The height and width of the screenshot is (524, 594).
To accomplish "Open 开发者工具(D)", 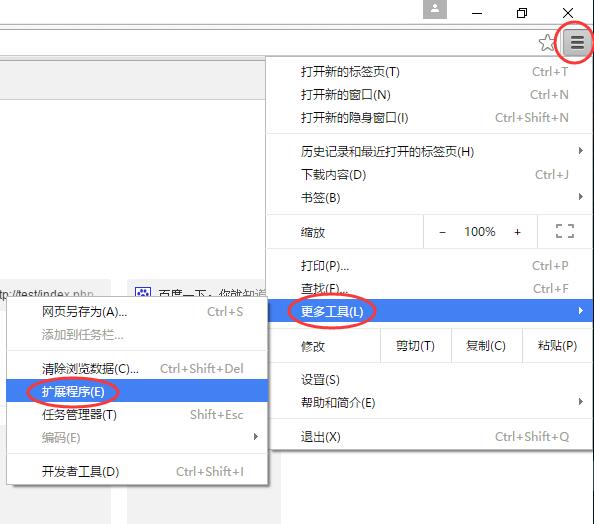I will [137, 471].
